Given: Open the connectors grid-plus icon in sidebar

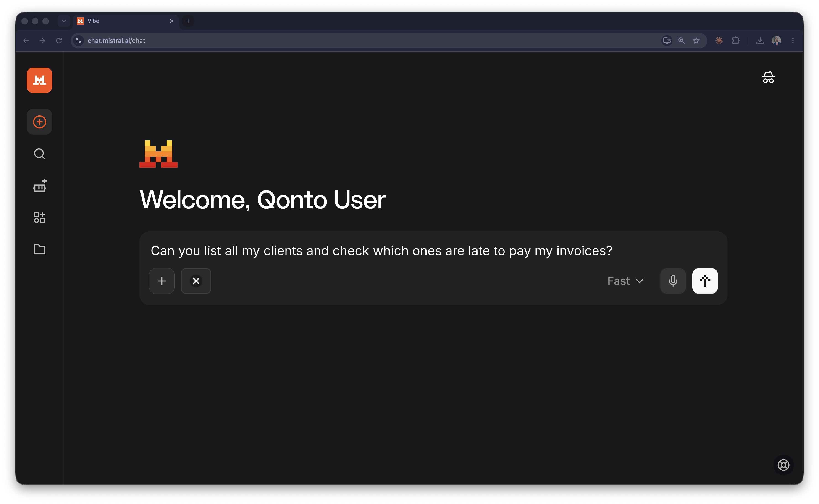Looking at the screenshot, I should point(39,218).
